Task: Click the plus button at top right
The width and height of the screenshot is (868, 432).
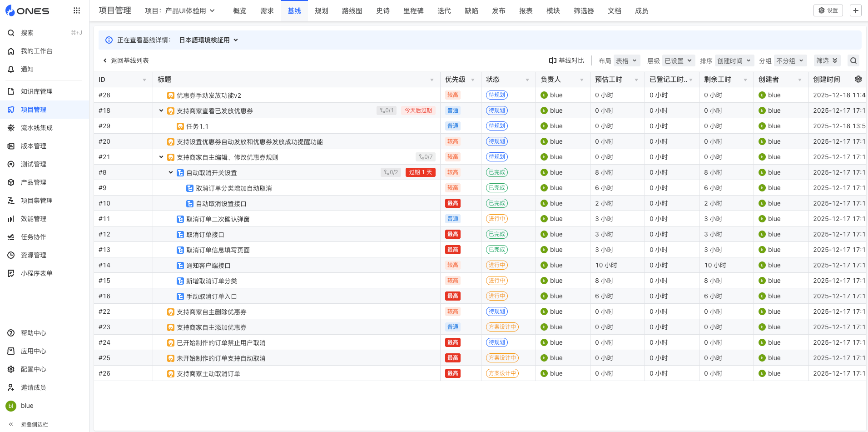Action: click(856, 10)
